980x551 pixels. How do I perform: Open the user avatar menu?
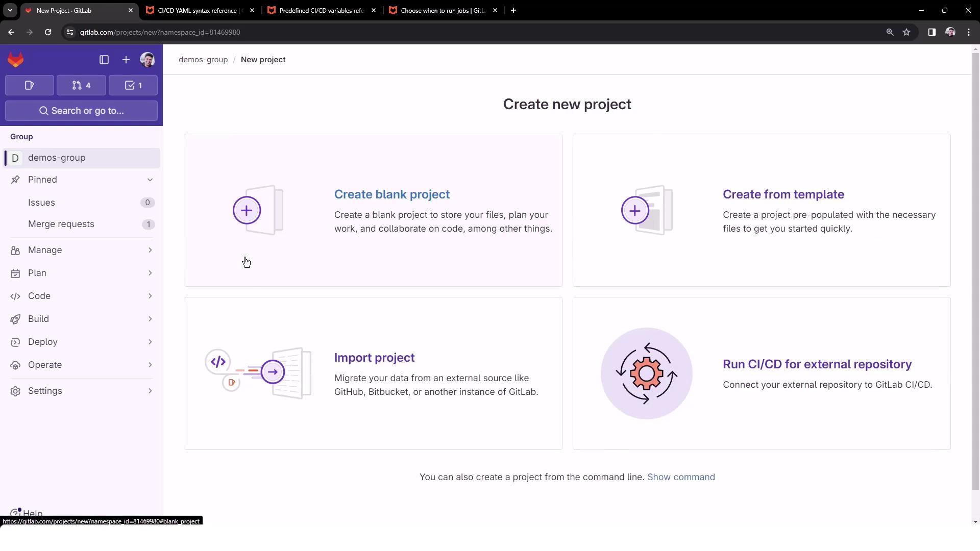tap(148, 60)
